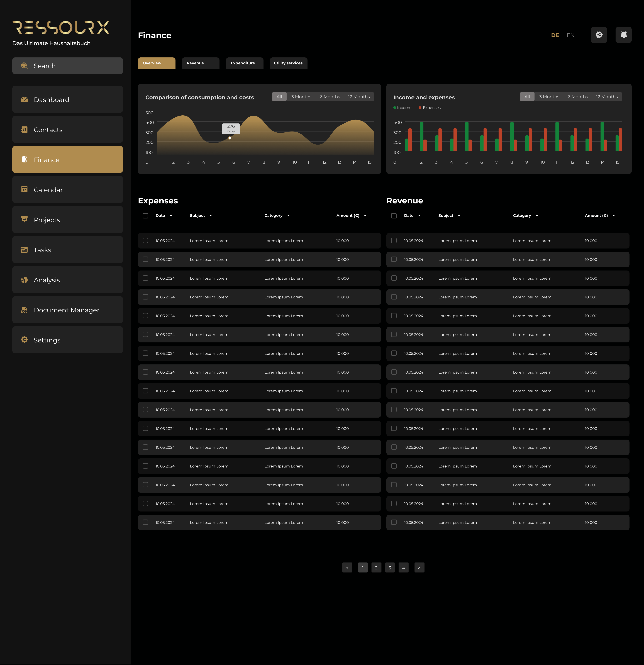644x665 pixels.
Task: Open Expenses Subject column dropdown arrow
Action: 211,216
